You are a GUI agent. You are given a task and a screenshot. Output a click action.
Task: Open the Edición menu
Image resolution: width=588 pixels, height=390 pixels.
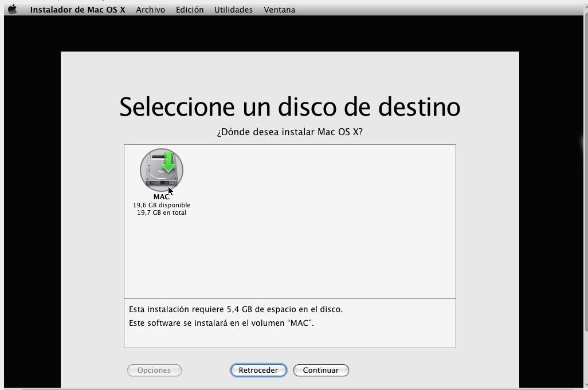click(190, 10)
